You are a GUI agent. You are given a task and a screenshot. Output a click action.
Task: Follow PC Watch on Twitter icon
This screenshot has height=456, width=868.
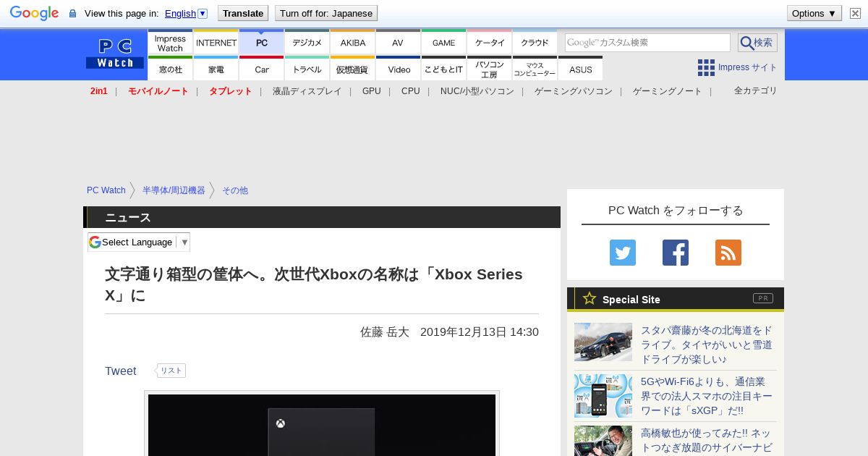623,253
